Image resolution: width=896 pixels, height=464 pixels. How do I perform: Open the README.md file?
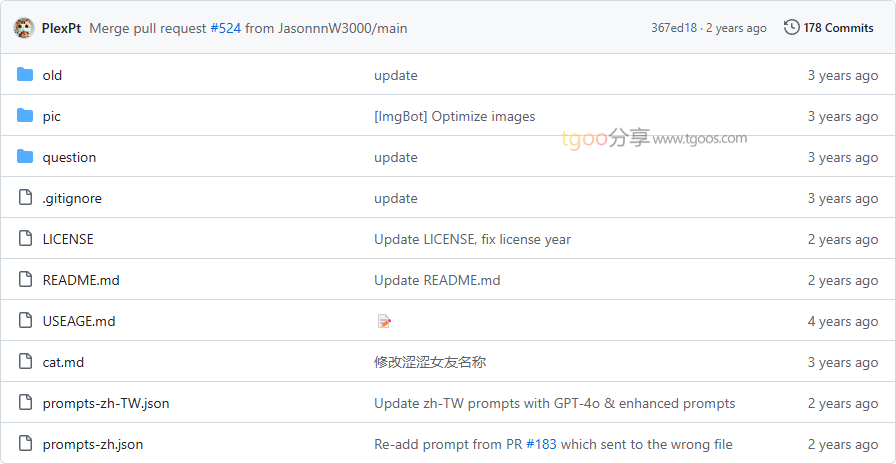point(81,280)
